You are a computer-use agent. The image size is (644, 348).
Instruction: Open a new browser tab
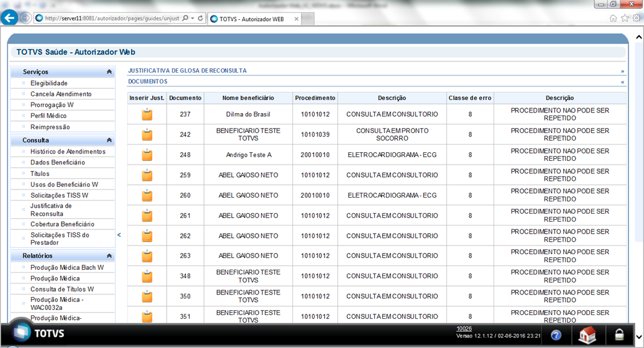[x=308, y=19]
